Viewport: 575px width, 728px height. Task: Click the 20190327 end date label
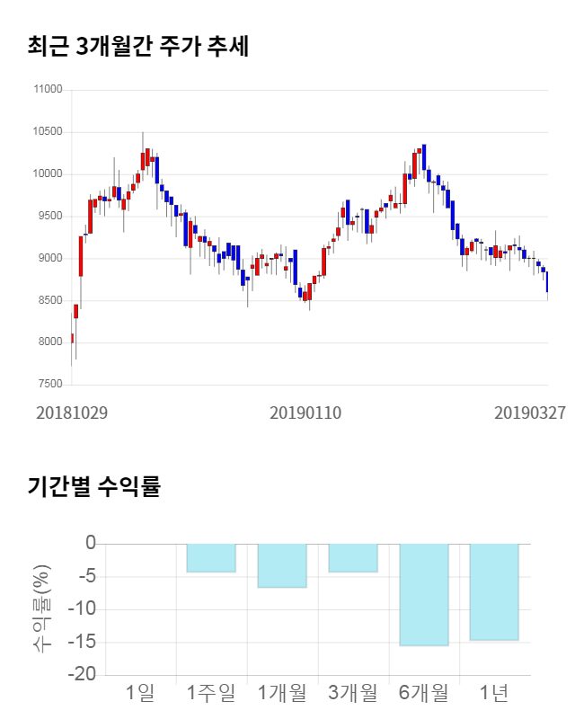click(530, 413)
